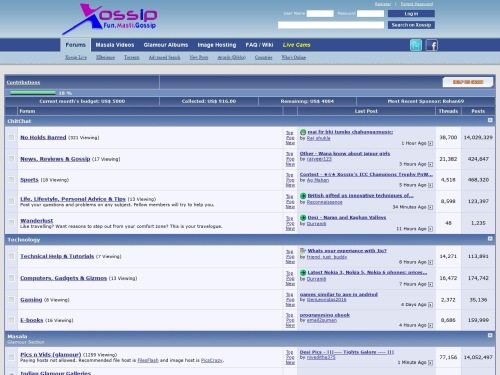Open the Contributions link
500x375 pixels.
(x=23, y=82)
